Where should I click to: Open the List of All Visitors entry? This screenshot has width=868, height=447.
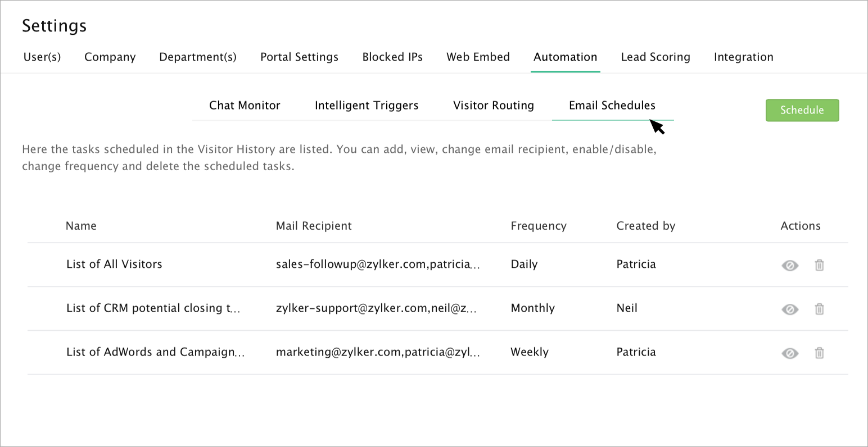click(114, 264)
